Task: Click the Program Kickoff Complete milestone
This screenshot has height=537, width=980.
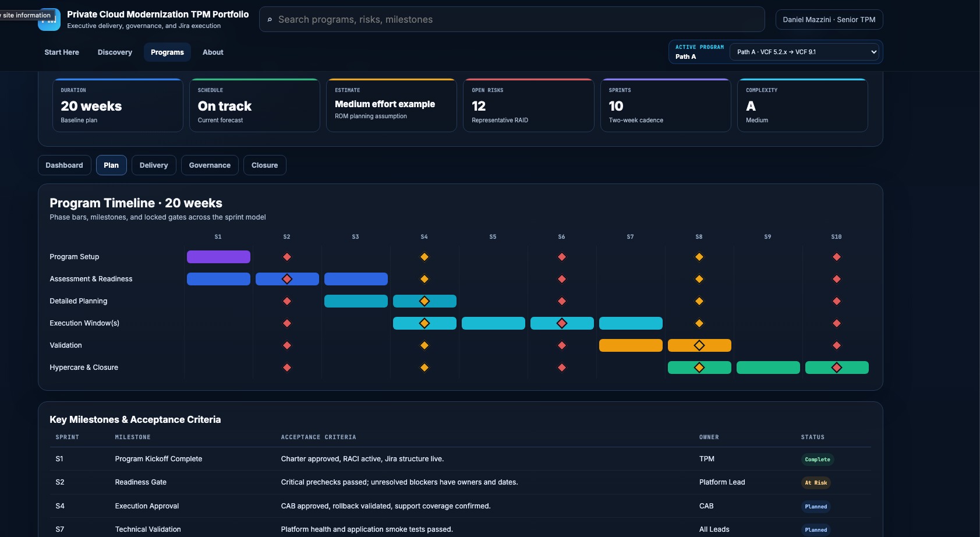Action: coord(158,459)
